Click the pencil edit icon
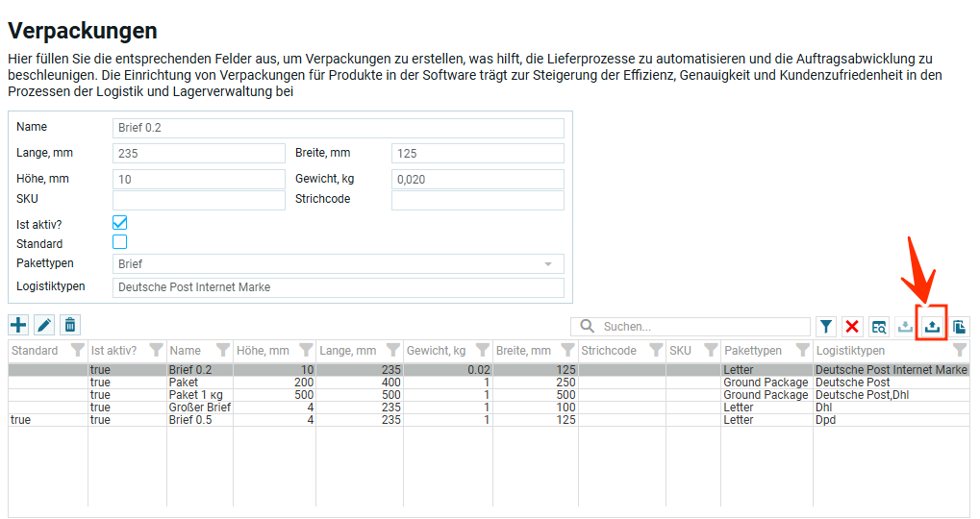 pos(44,326)
